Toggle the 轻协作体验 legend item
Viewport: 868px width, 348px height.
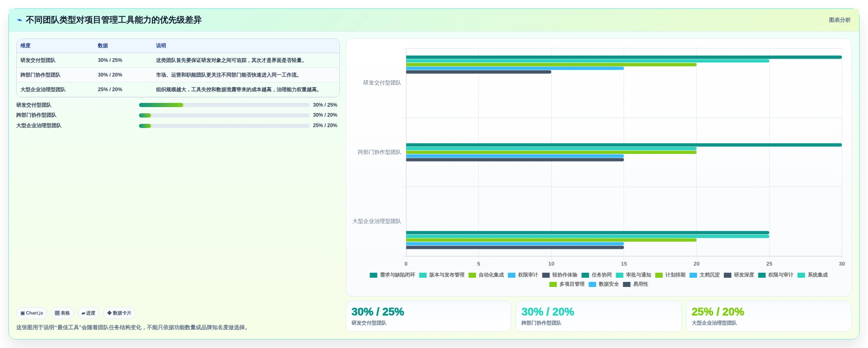560,275
